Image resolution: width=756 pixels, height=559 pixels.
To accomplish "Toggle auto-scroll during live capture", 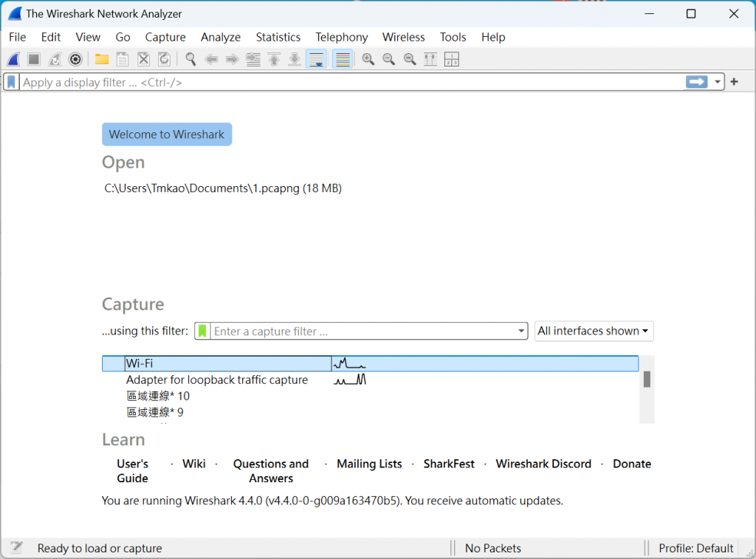I will pos(316,59).
